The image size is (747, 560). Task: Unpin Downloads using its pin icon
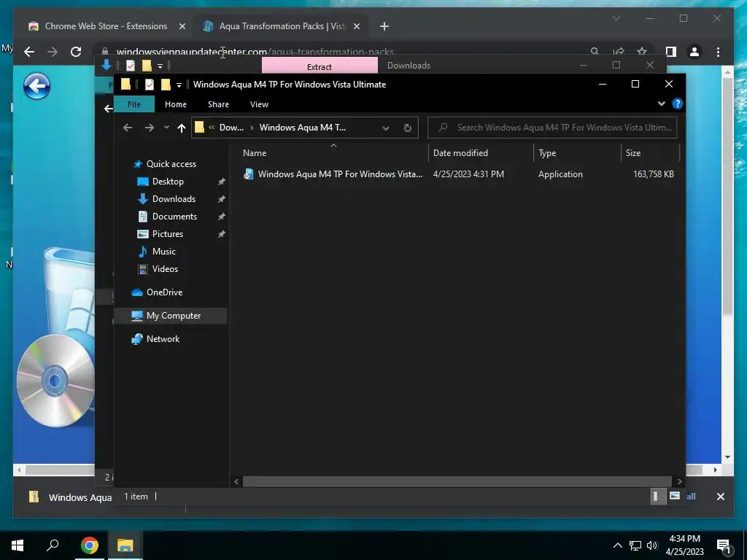pyautogui.click(x=221, y=199)
